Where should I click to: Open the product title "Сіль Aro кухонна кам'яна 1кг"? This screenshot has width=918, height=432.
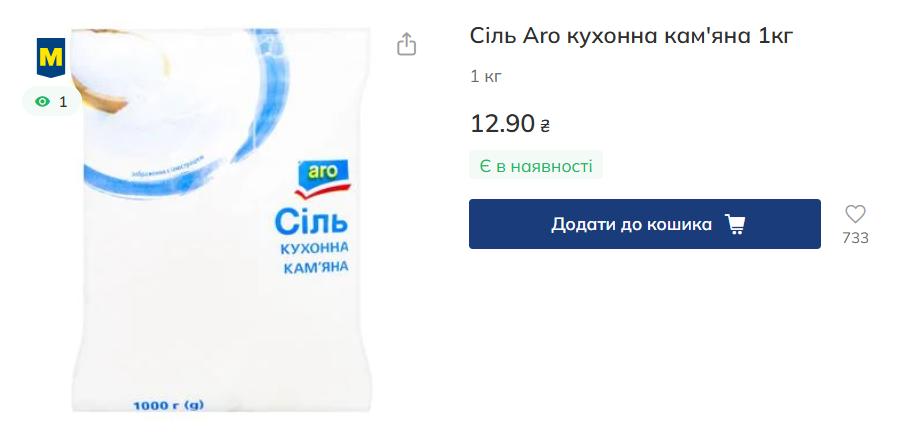point(631,36)
